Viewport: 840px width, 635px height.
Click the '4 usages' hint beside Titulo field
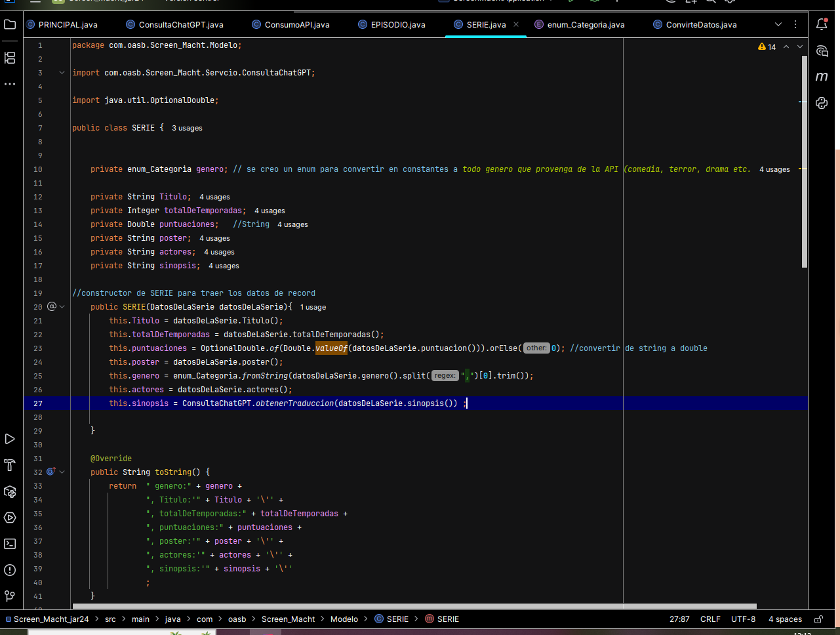(x=214, y=197)
